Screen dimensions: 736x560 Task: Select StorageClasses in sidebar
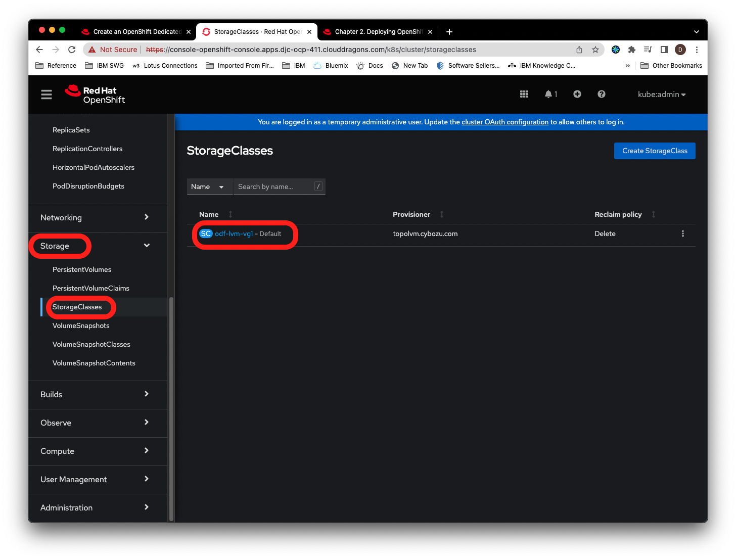tap(77, 307)
